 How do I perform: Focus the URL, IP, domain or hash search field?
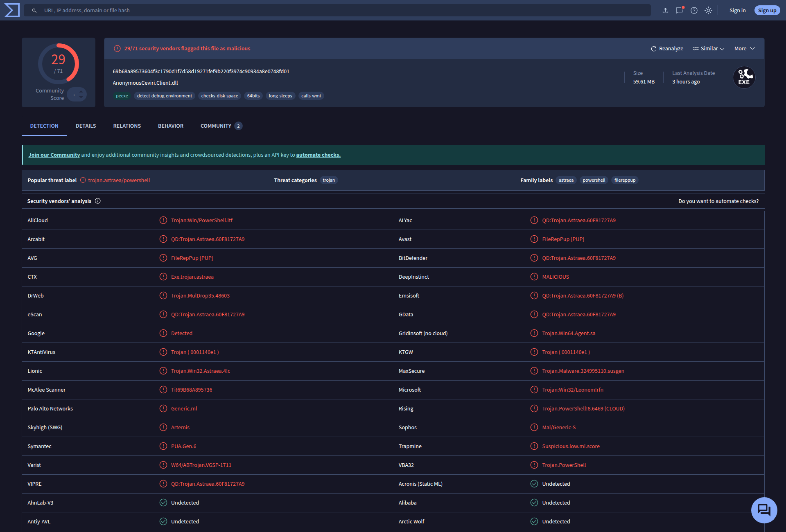point(337,11)
